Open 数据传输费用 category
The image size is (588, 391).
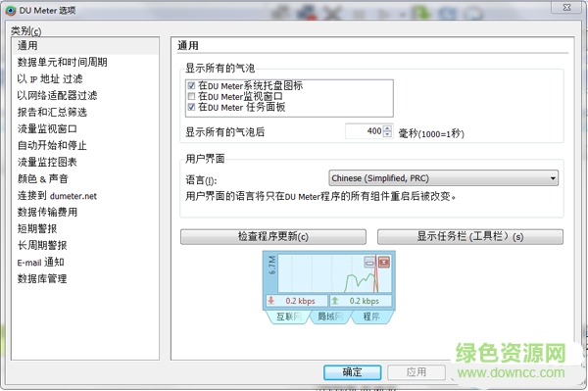(x=47, y=213)
